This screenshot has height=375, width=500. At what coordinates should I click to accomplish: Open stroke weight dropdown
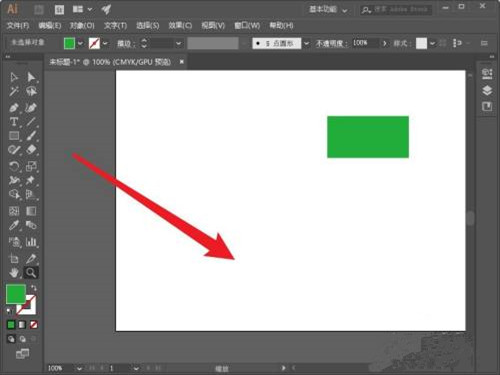[179, 43]
